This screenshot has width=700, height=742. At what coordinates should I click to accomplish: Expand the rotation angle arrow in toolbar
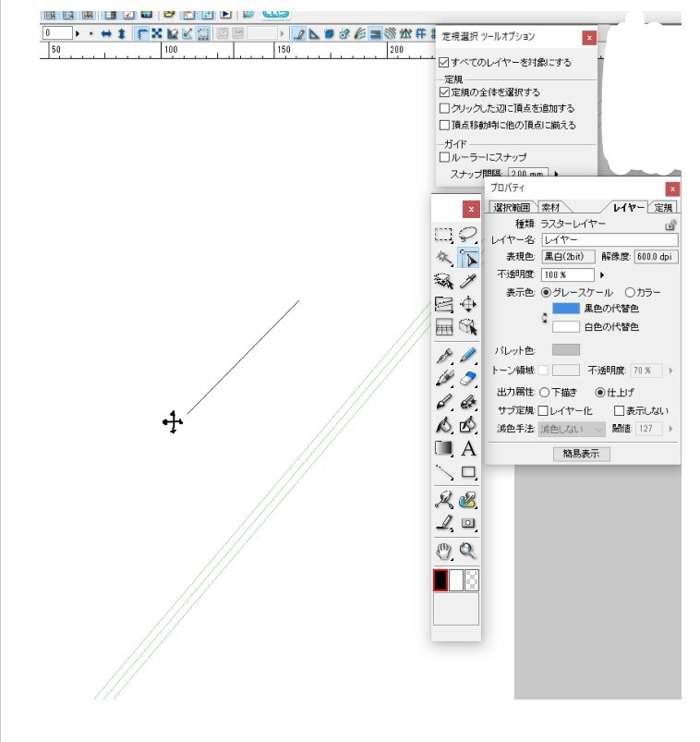[78, 33]
